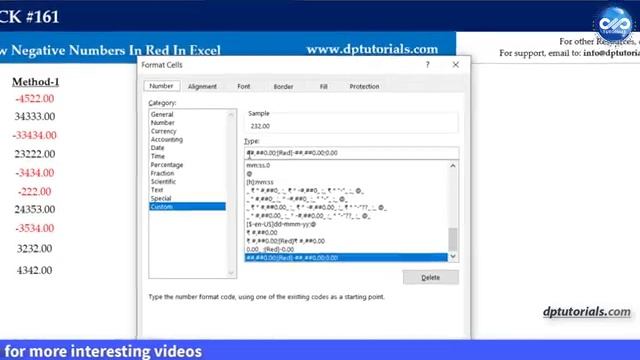The image size is (640, 360).
Task: Select the cell showing -3434.00
Action: coord(35,173)
